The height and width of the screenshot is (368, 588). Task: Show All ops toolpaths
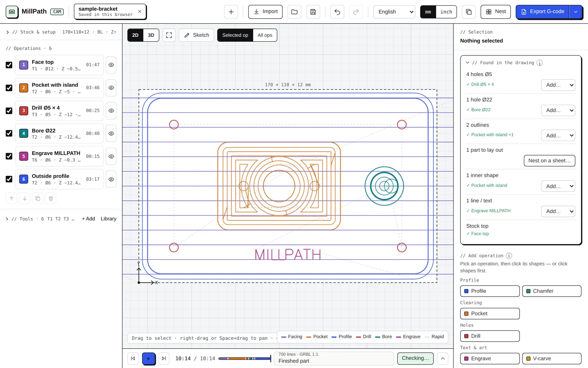click(x=265, y=35)
